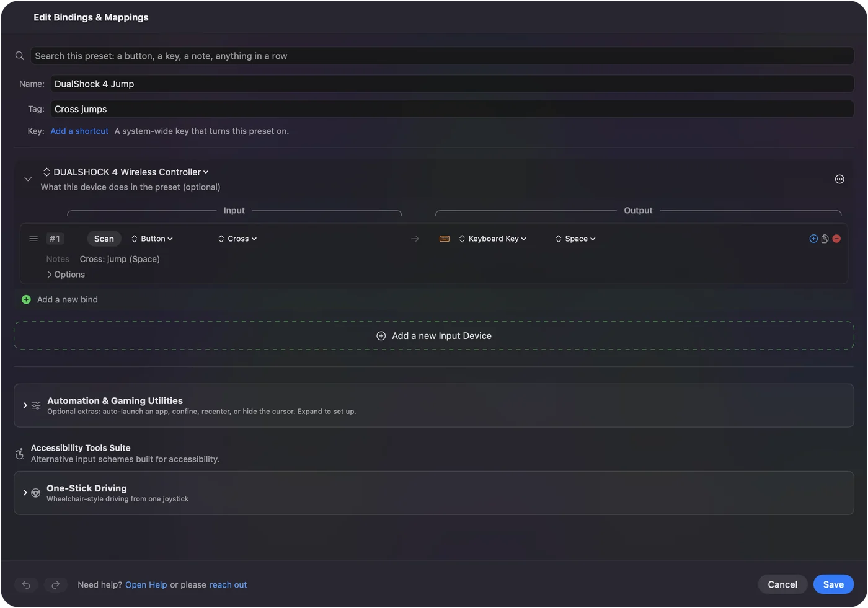Click the #1 bind number badge
Viewport: 868px width, 608px height.
click(x=55, y=239)
